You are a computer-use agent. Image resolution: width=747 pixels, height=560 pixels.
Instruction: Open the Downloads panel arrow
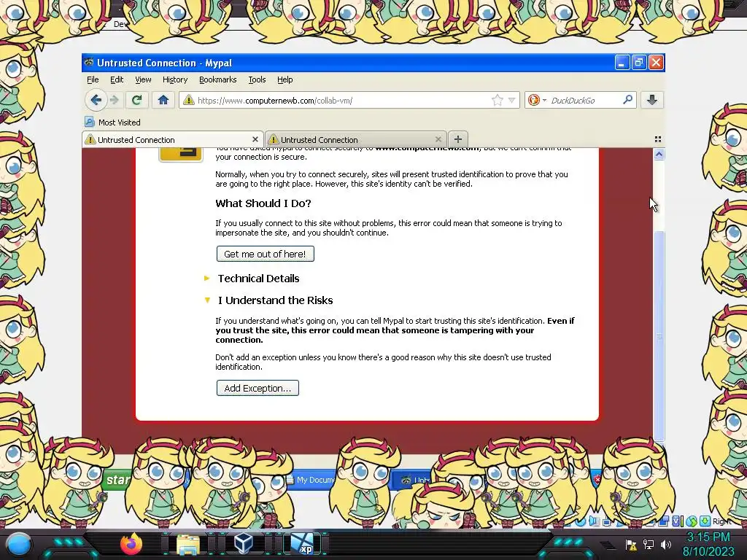(x=651, y=100)
